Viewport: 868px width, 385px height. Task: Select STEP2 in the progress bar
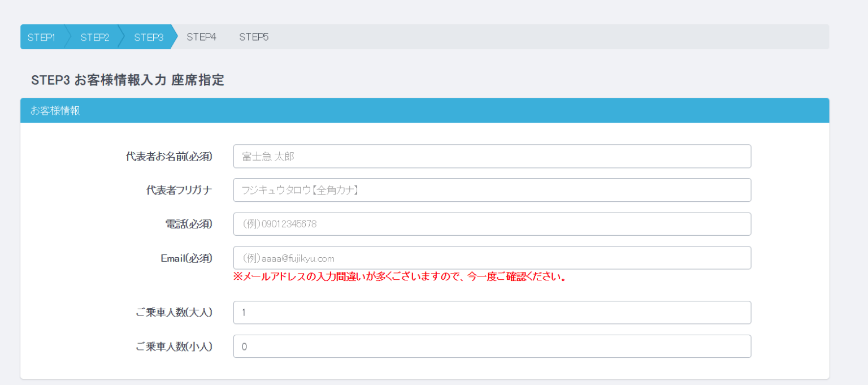(94, 37)
